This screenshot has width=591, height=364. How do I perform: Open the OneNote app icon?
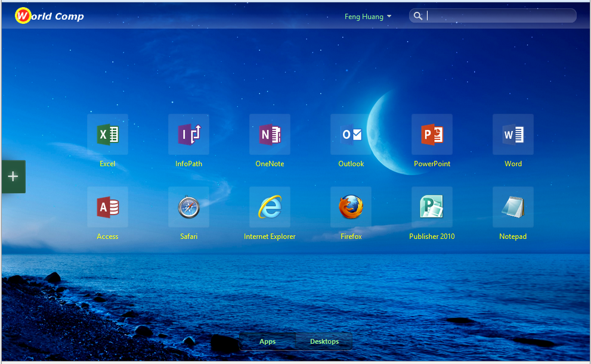point(270,135)
